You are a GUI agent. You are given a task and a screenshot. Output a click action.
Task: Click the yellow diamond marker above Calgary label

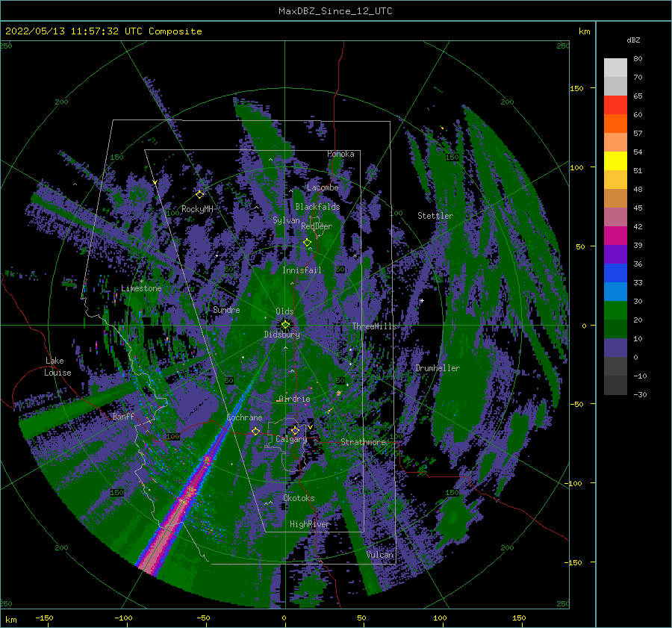click(295, 430)
